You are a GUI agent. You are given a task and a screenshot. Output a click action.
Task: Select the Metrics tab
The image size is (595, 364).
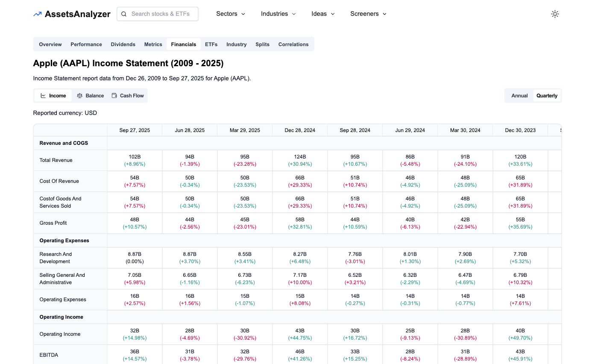point(153,44)
